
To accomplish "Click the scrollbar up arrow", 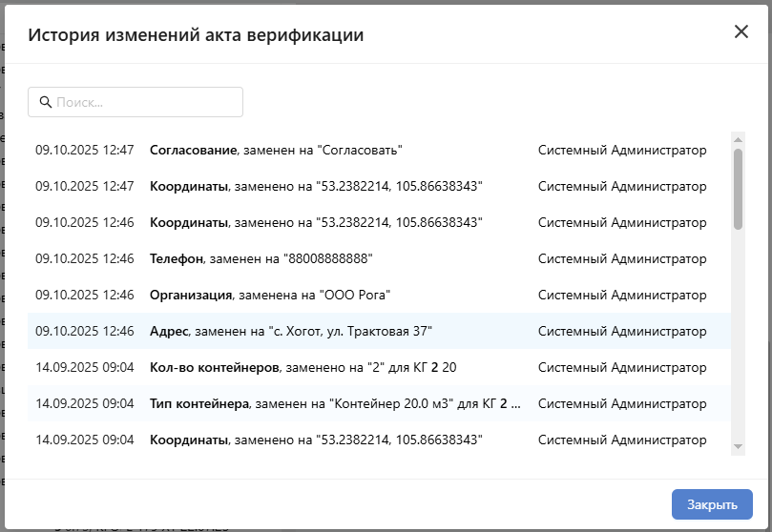I will pos(738,139).
